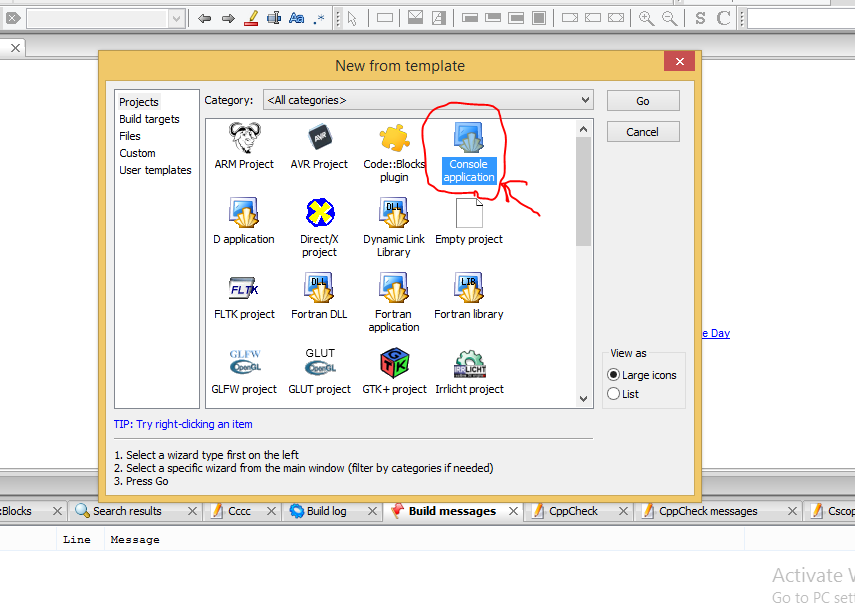
Task: Click the Go button
Action: pyautogui.click(x=643, y=101)
